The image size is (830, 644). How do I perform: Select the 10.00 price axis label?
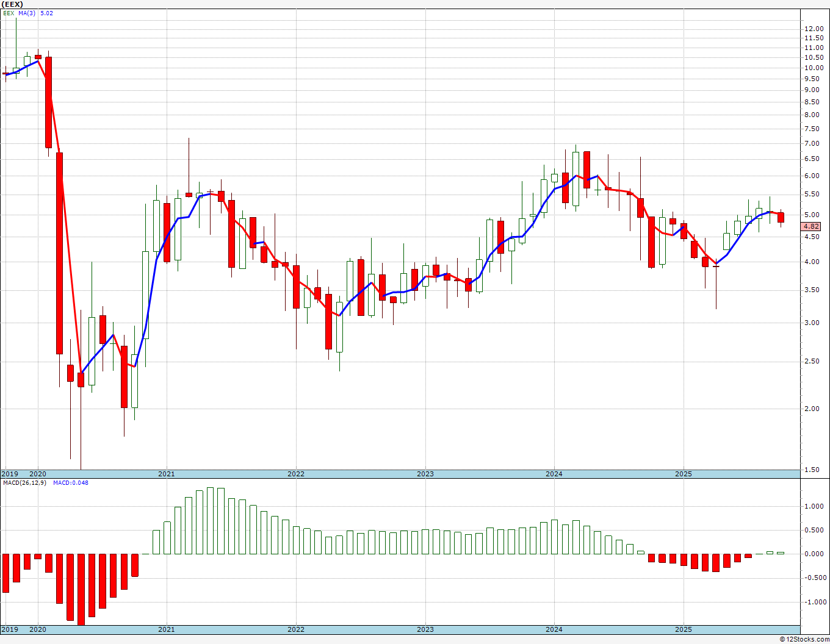[x=813, y=68]
